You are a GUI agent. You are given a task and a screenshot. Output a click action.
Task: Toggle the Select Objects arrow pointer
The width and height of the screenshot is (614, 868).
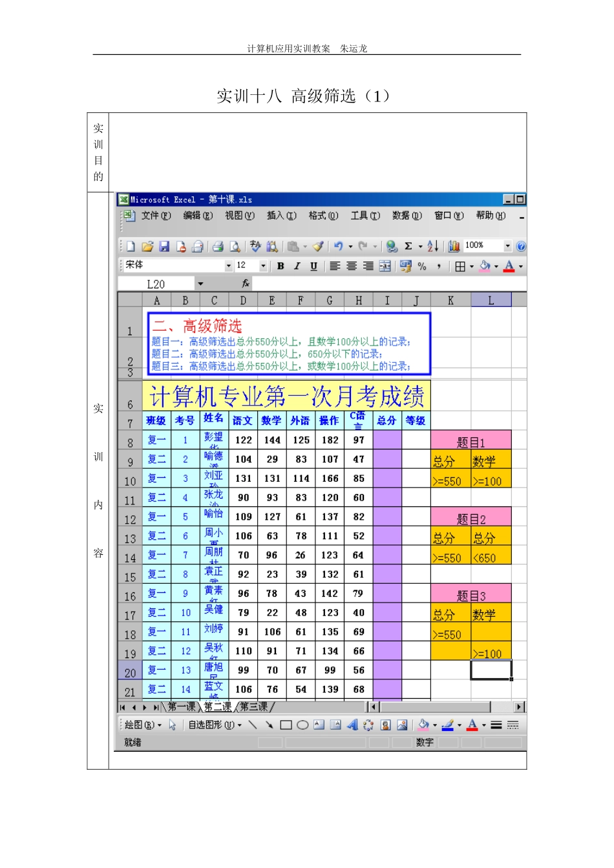pos(173,725)
